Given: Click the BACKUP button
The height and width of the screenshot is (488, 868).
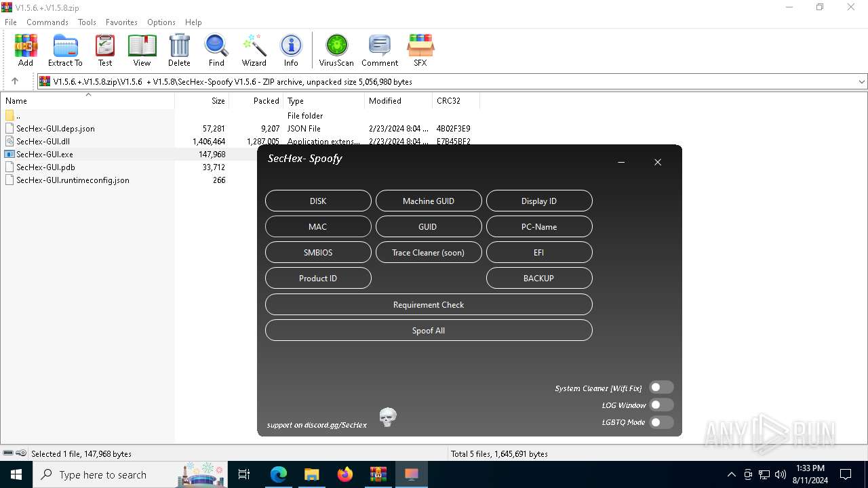Looking at the screenshot, I should click(x=539, y=278).
